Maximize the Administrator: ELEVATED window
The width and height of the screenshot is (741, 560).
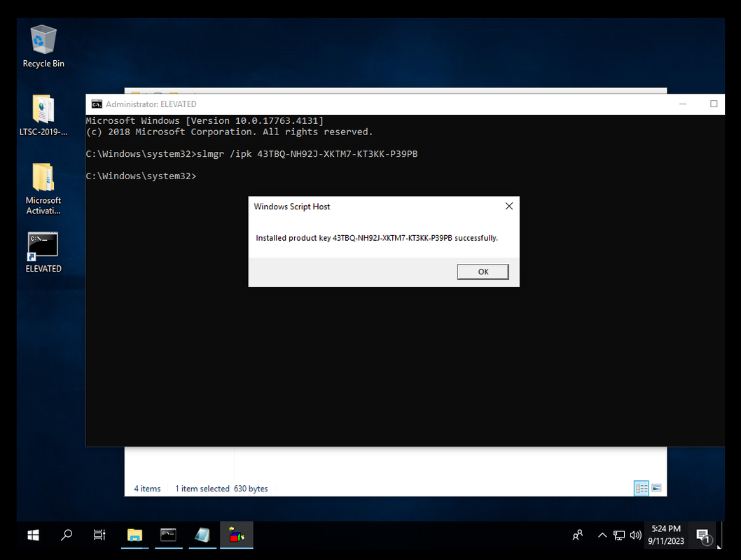click(x=714, y=104)
